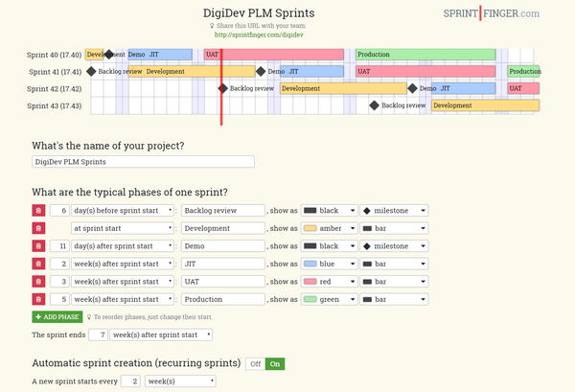Open Production timing unit dropdown
Image resolution: width=575 pixels, height=392 pixels.
(123, 299)
